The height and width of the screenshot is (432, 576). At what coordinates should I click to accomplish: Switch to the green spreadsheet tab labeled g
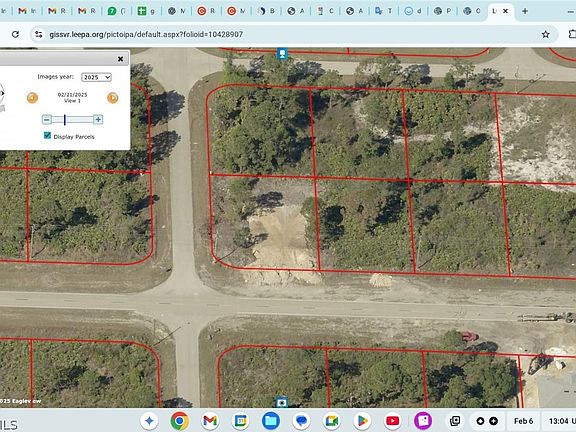coord(146,11)
